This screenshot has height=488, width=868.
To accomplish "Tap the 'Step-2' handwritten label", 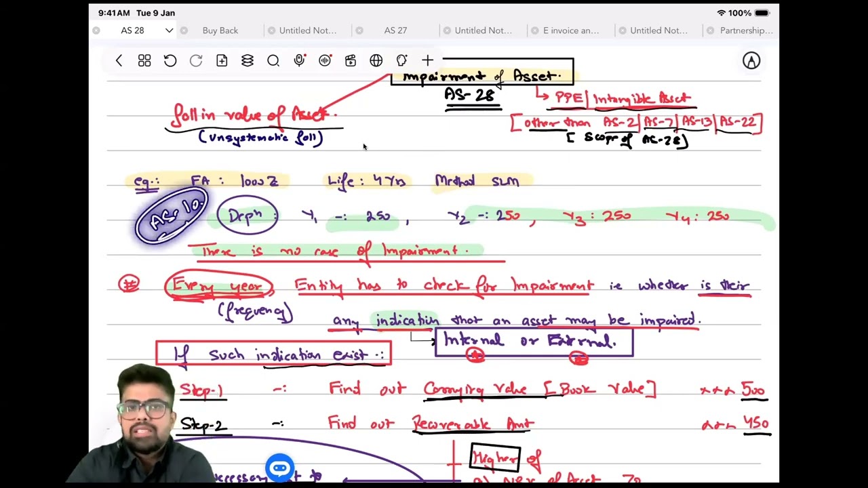I will [x=203, y=425].
